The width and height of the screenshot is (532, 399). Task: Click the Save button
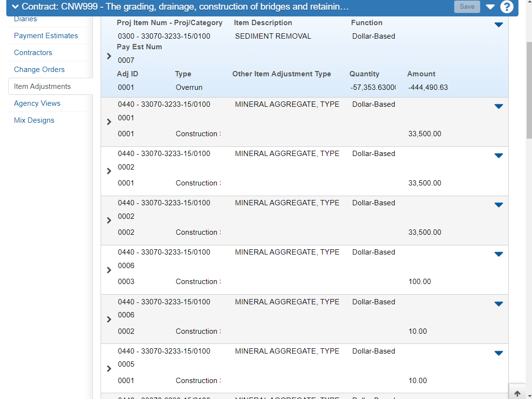point(467,6)
